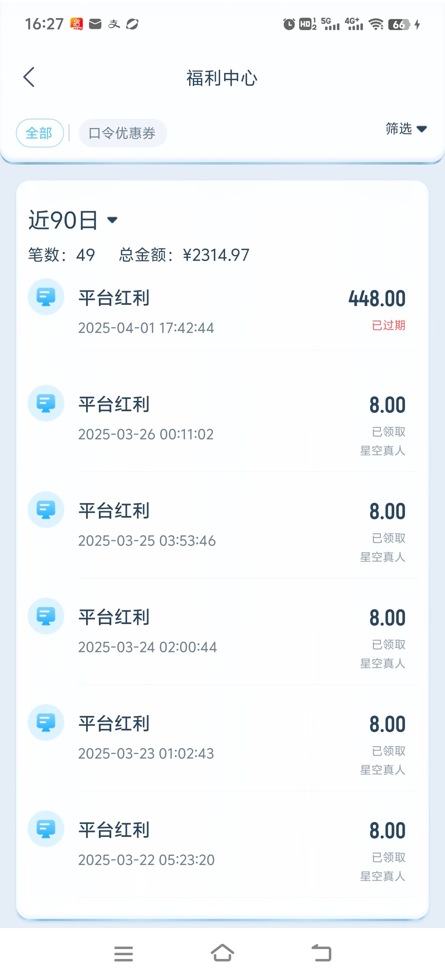Tap the back arrow in header
This screenshot has height=980, width=445.
coord(29,77)
